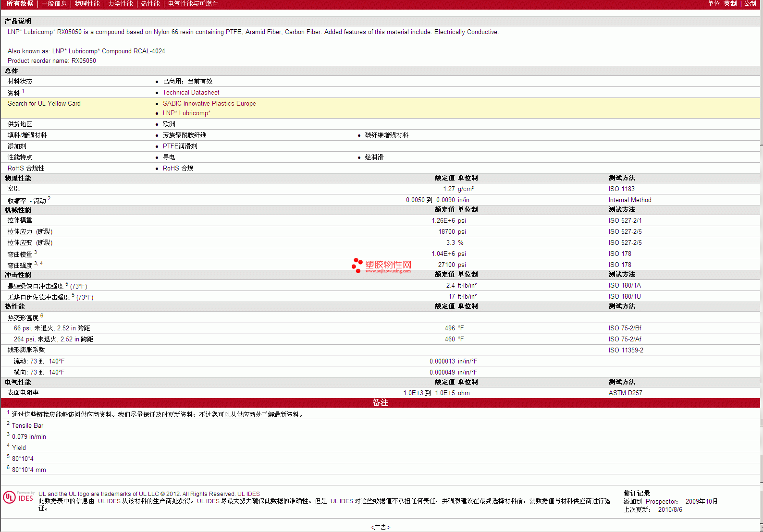Open the RoHS 合规 link
This screenshot has height=532, width=763.
(x=178, y=169)
